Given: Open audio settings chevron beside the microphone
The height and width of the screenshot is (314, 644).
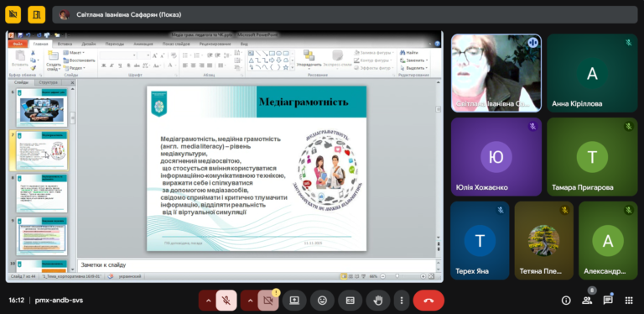Looking at the screenshot, I should (x=208, y=301).
